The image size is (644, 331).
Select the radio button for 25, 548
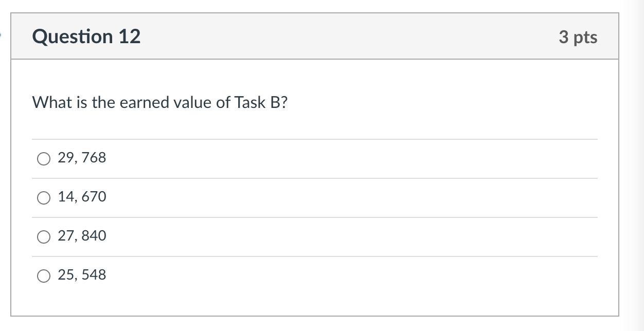coord(44,276)
